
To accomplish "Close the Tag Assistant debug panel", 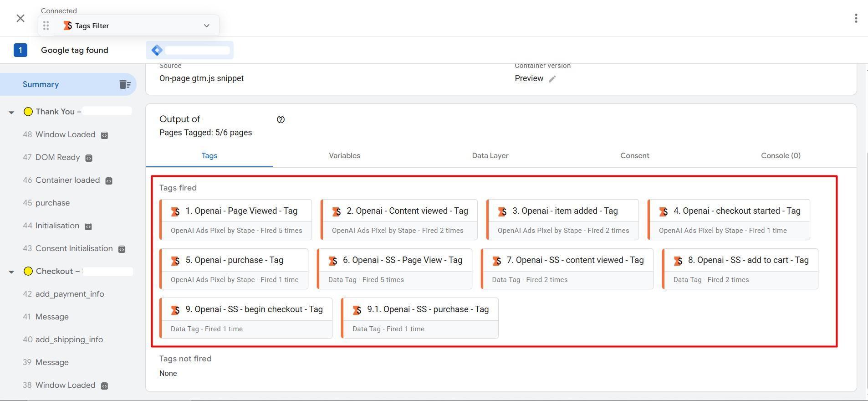I will pos(20,18).
